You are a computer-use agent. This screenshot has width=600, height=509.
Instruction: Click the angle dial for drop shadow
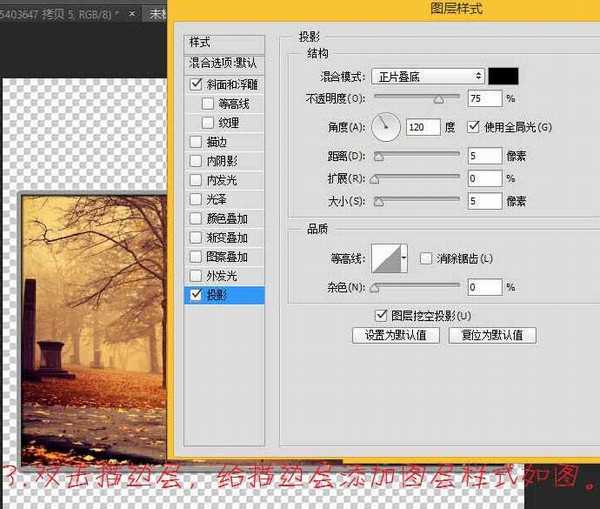coord(386,127)
